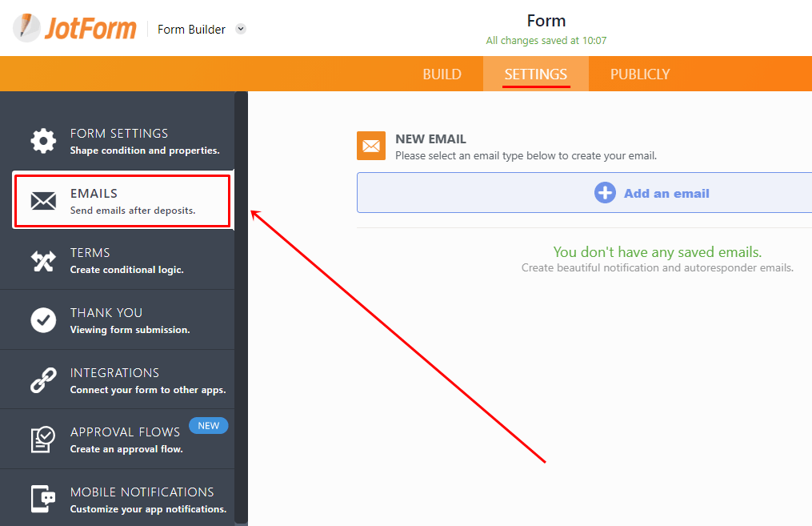Click the JotForm pencil logo icon
Viewport: 812px width, 526px height.
(x=26, y=29)
